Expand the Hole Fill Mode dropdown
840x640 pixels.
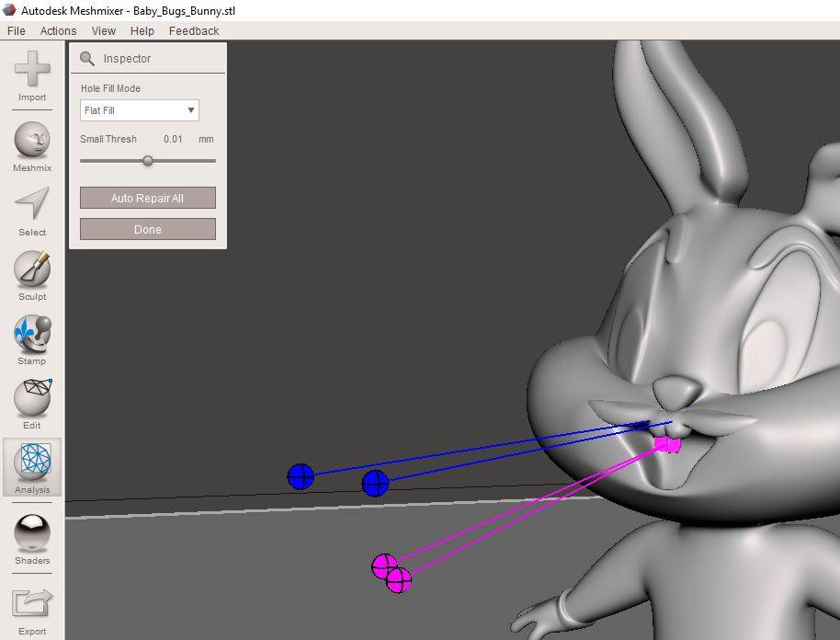(x=140, y=110)
